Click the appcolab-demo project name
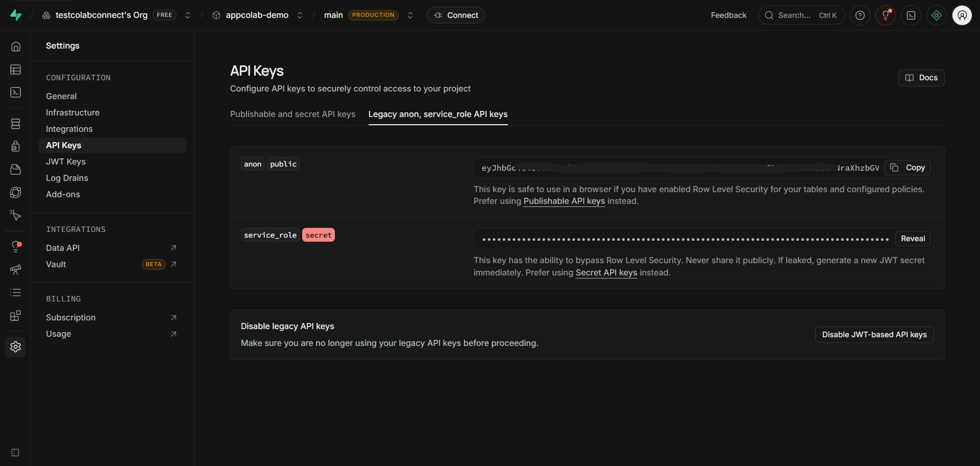 click(x=257, y=15)
